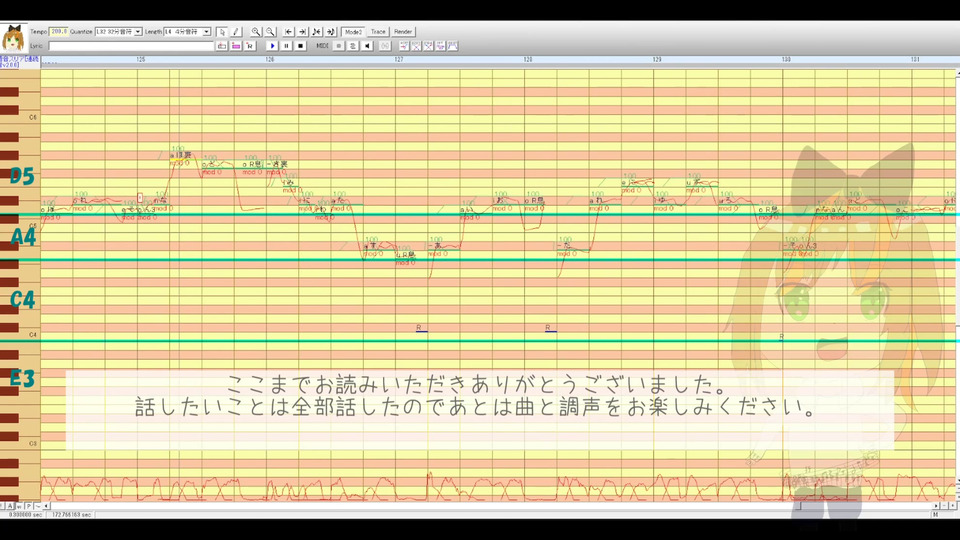960x540 pixels.
Task: Click measure 128 in the ruler
Action: (x=528, y=60)
